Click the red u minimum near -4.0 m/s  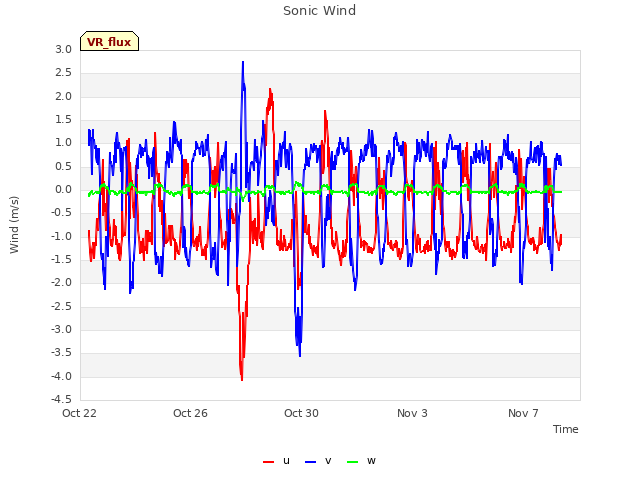click(x=242, y=380)
